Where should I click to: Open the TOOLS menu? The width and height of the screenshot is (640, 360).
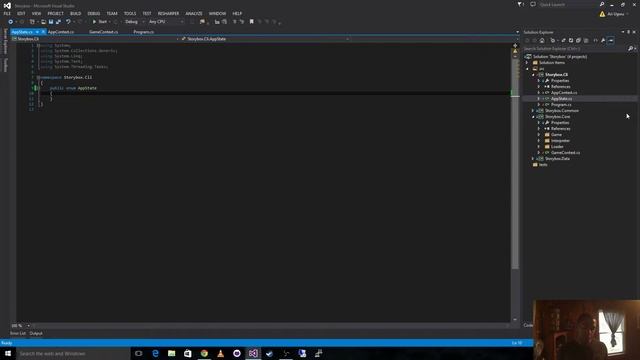[130, 13]
